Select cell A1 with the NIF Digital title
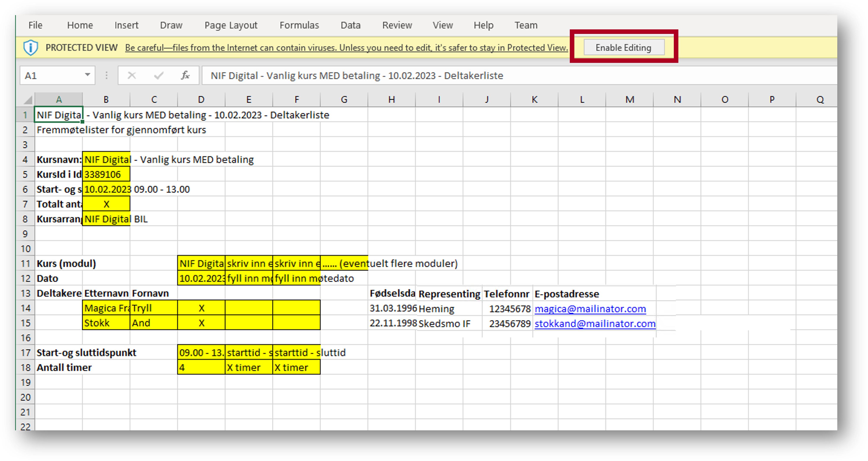Screen dimensions: 868x461 (x=59, y=115)
